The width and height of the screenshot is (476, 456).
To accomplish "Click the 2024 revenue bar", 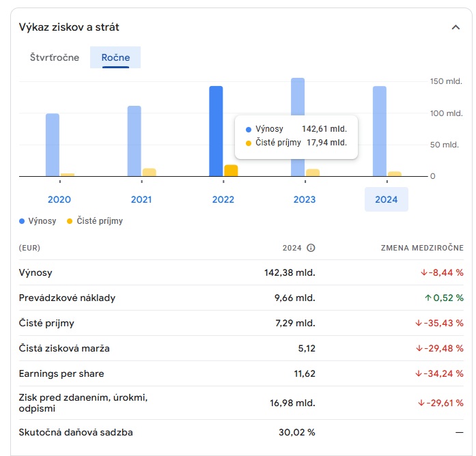I will [380, 131].
